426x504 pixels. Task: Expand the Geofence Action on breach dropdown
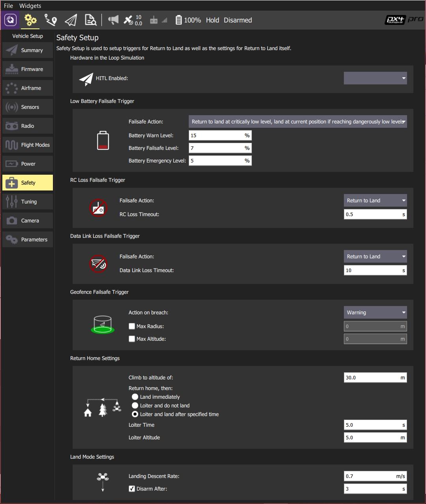pos(375,313)
